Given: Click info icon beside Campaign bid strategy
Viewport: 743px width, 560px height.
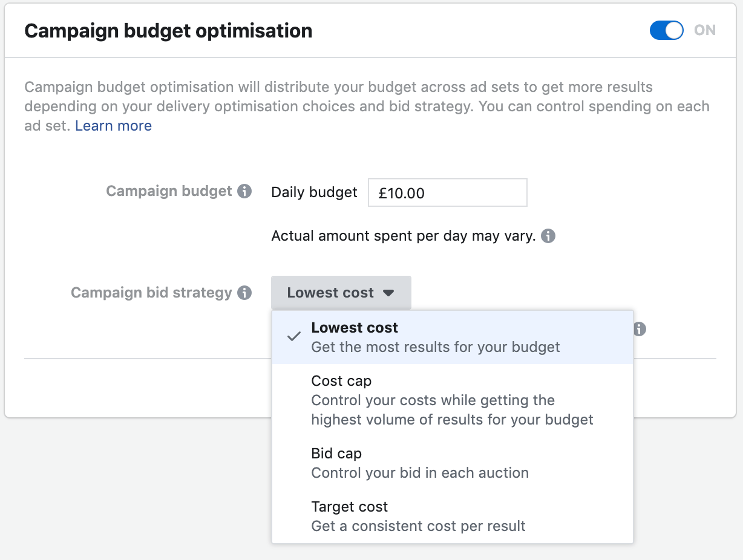Looking at the screenshot, I should 244,293.
